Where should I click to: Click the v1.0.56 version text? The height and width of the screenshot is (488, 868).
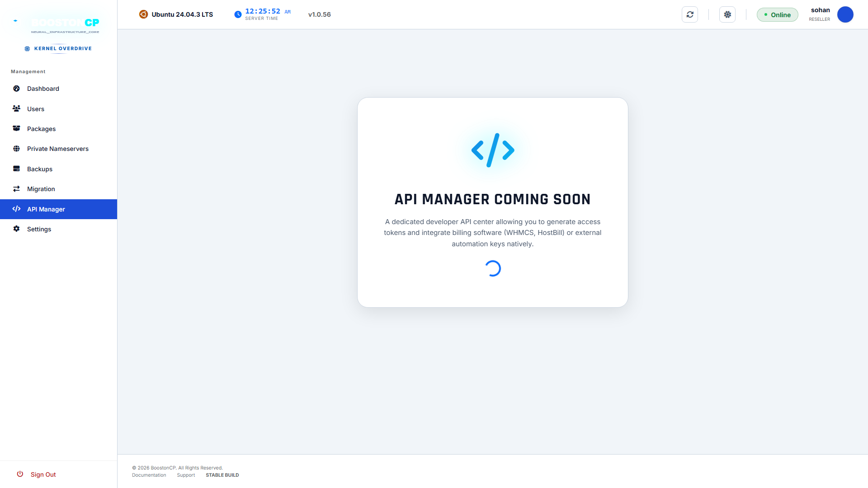click(320, 14)
